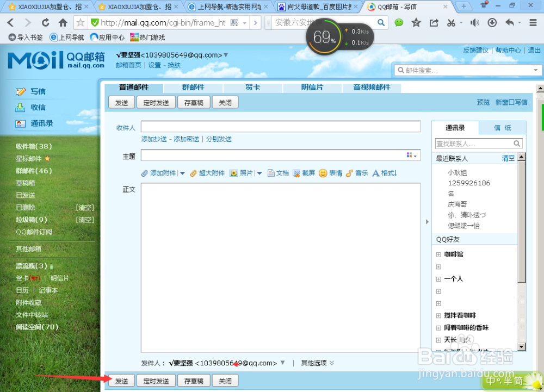Click the contact search magnifier icon

click(517, 144)
